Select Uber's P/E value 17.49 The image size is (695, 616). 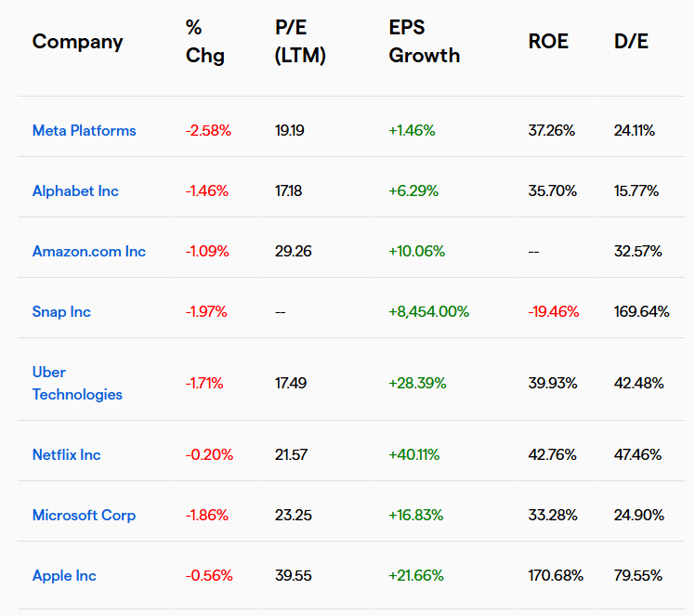[x=291, y=383]
